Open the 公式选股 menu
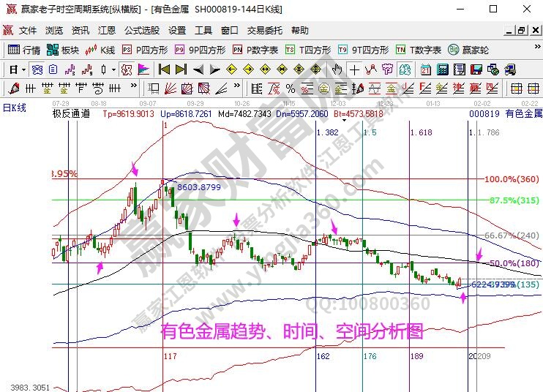 point(142,31)
